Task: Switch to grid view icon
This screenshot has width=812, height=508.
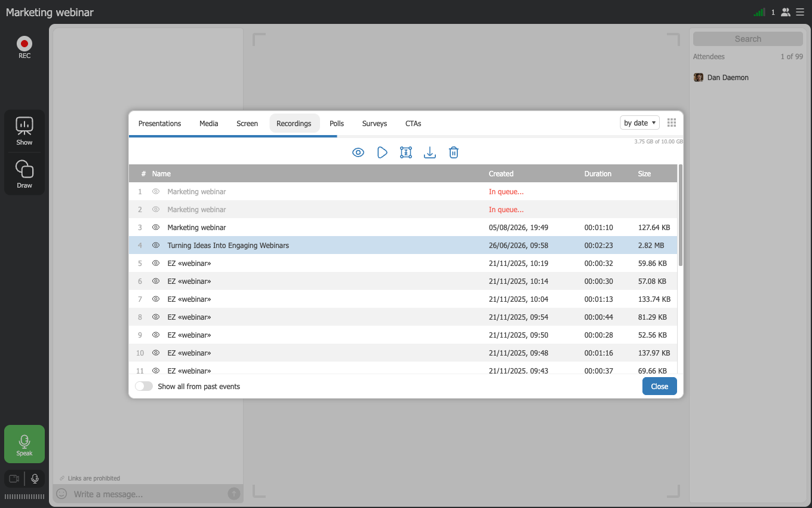Action: (x=672, y=123)
